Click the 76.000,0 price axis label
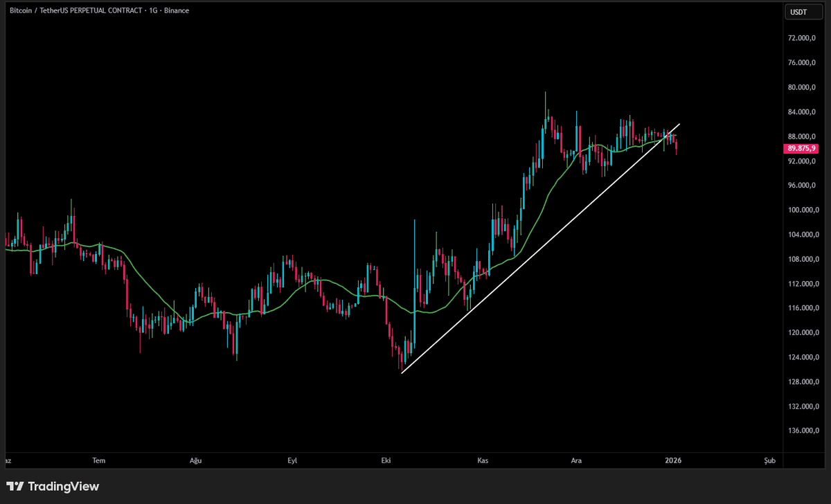 click(x=803, y=63)
